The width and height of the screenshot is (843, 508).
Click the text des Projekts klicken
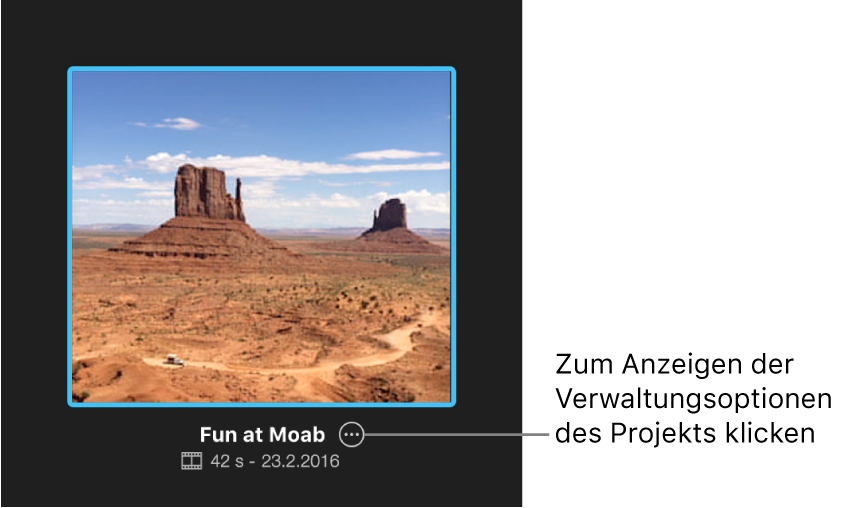point(685,433)
